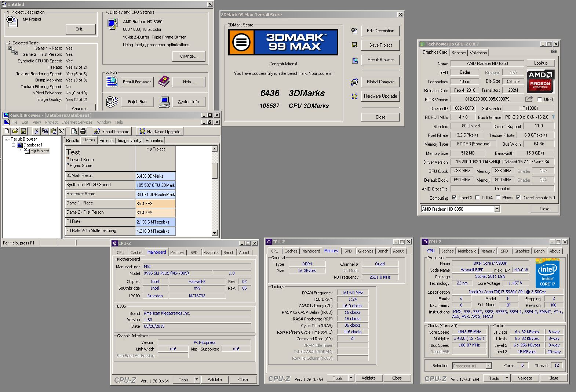Open the Caches tab in CPU-Z Mainboard window

click(x=137, y=253)
